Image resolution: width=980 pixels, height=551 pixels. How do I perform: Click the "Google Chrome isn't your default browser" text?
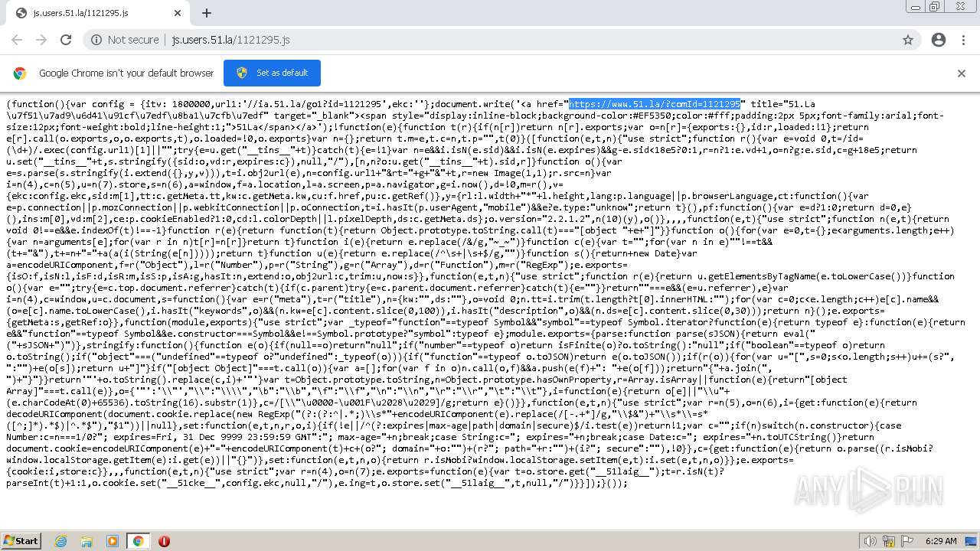click(x=126, y=73)
